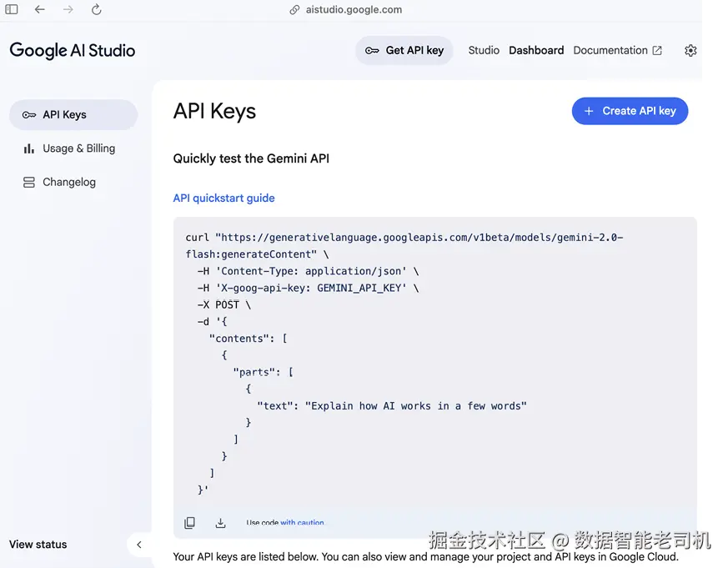Click the external link icon beside Documentation
The image size is (728, 568).
[x=657, y=50]
